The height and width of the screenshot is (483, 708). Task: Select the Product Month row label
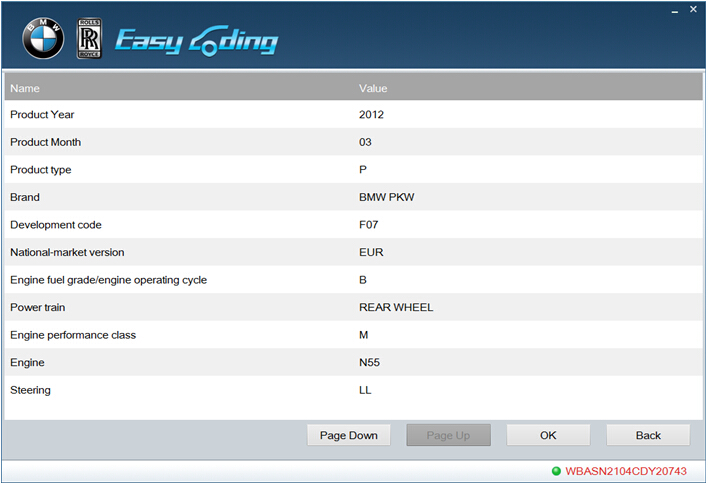click(46, 142)
